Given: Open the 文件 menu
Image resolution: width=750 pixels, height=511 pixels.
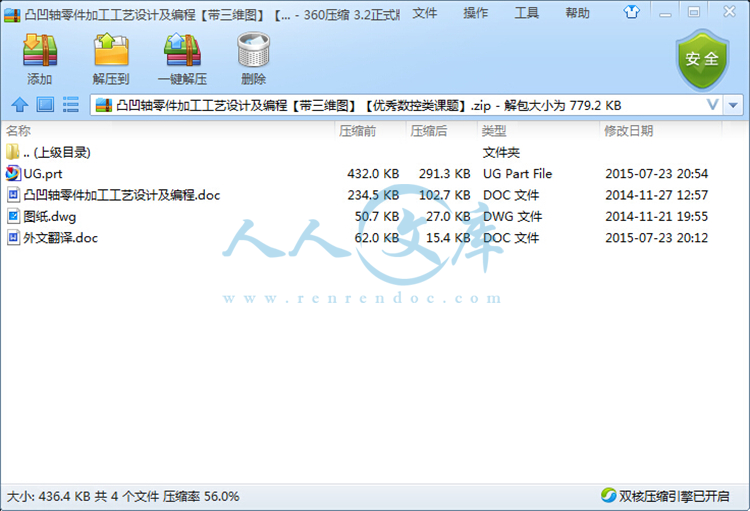Looking at the screenshot, I should pos(425,13).
